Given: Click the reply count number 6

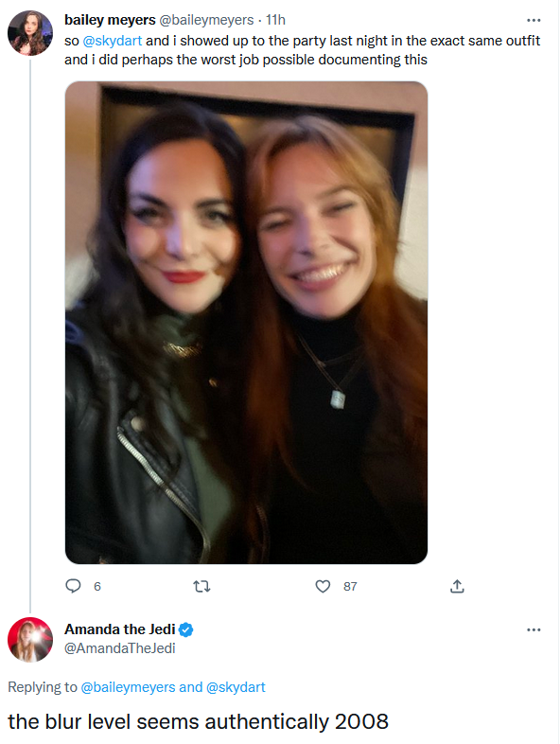Looking at the screenshot, I should pyautogui.click(x=97, y=587).
